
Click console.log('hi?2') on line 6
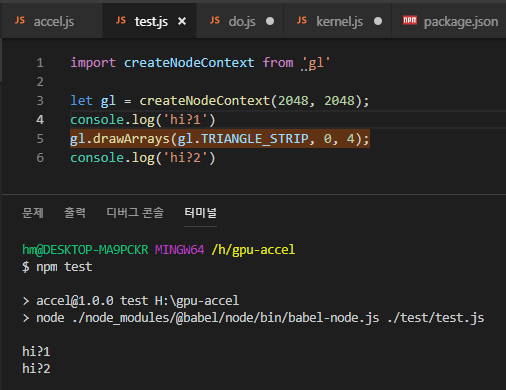tap(143, 158)
